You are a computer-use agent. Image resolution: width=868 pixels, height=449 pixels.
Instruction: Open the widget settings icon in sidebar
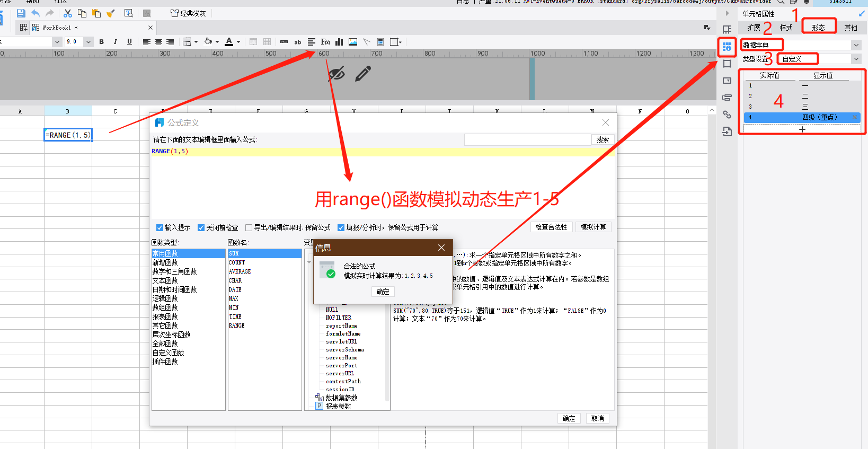(727, 81)
